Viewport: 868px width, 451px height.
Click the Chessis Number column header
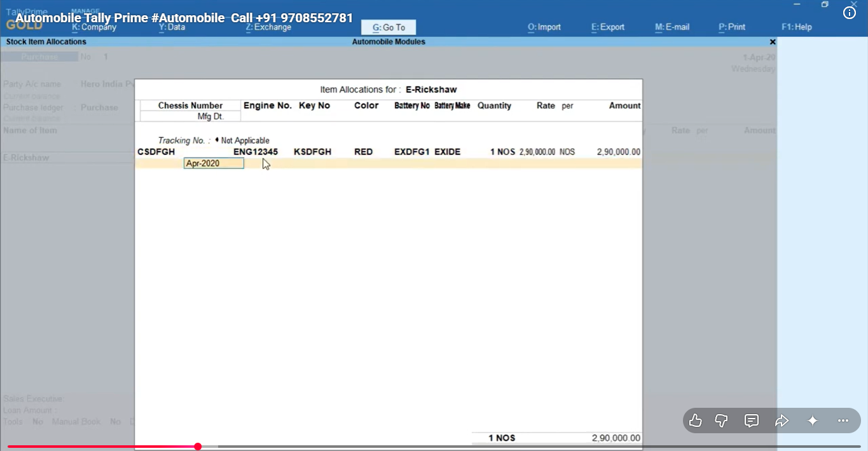point(190,105)
